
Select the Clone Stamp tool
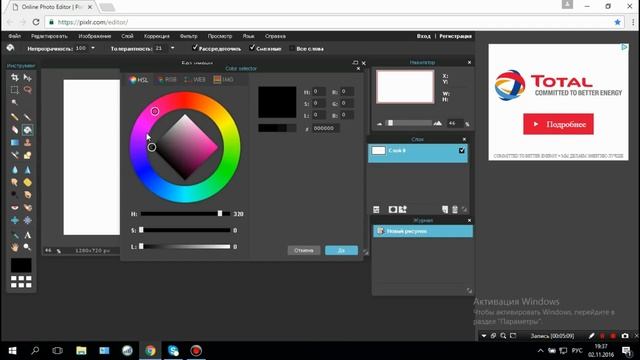click(27, 142)
